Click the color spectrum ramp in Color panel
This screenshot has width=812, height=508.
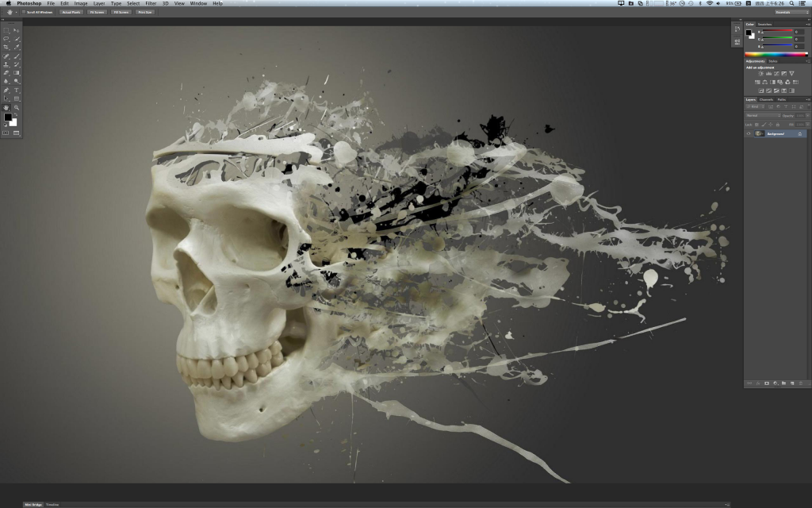tap(775, 54)
